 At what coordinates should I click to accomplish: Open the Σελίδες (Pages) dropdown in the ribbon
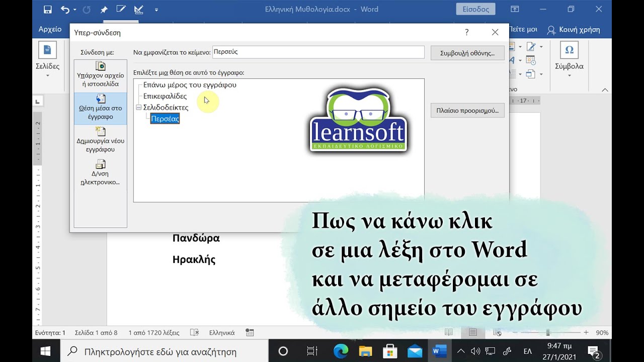[x=48, y=60]
